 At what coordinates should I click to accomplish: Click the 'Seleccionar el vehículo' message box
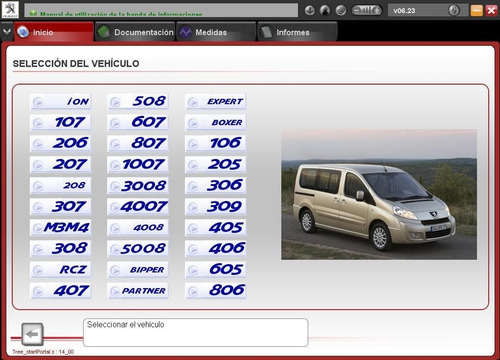click(196, 332)
